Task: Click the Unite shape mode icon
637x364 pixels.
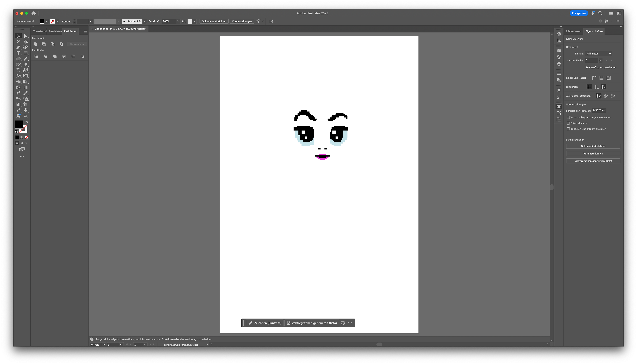Action: pyautogui.click(x=35, y=44)
